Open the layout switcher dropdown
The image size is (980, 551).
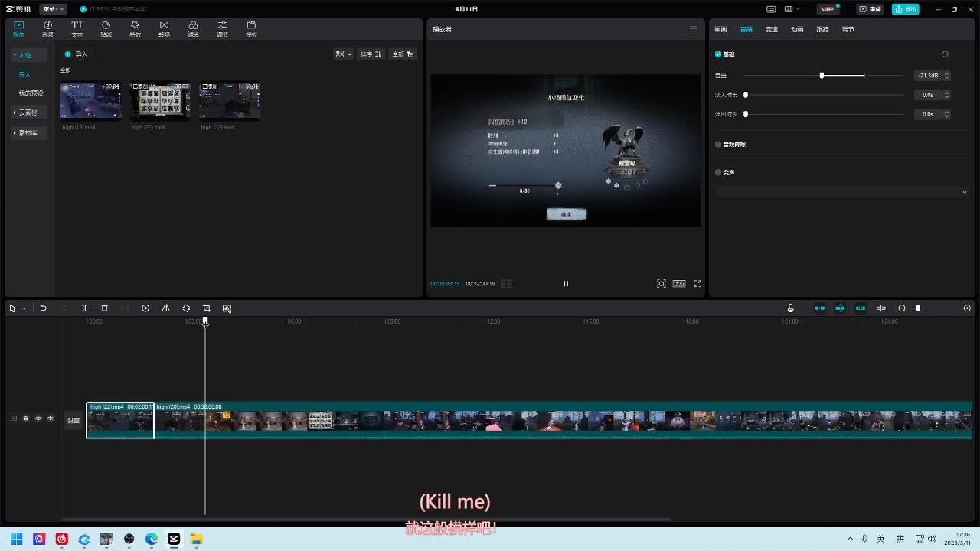pyautogui.click(x=792, y=9)
